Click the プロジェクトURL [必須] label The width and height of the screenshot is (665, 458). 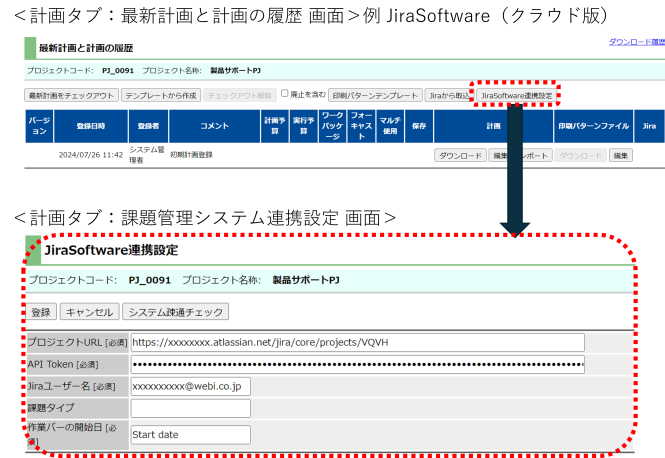(77, 342)
